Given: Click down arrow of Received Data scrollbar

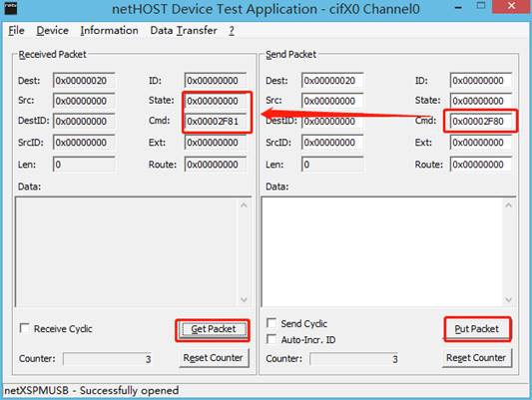Looking at the screenshot, I should pyautogui.click(x=244, y=299).
